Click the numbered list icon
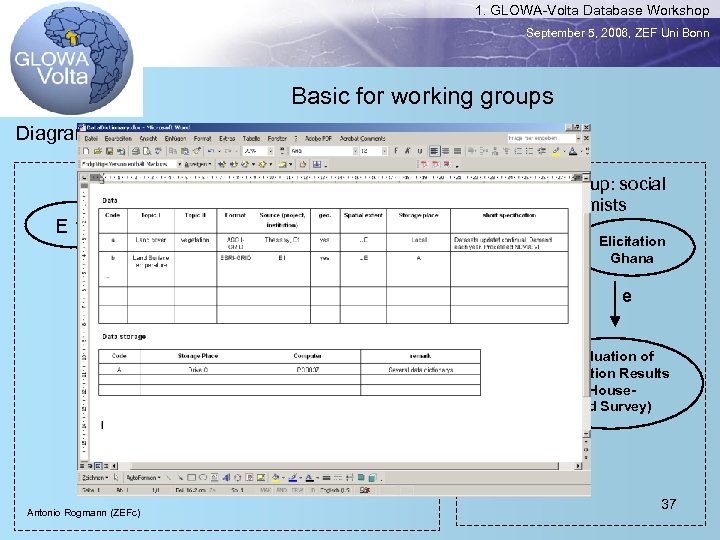The image size is (720, 540). 518,151
